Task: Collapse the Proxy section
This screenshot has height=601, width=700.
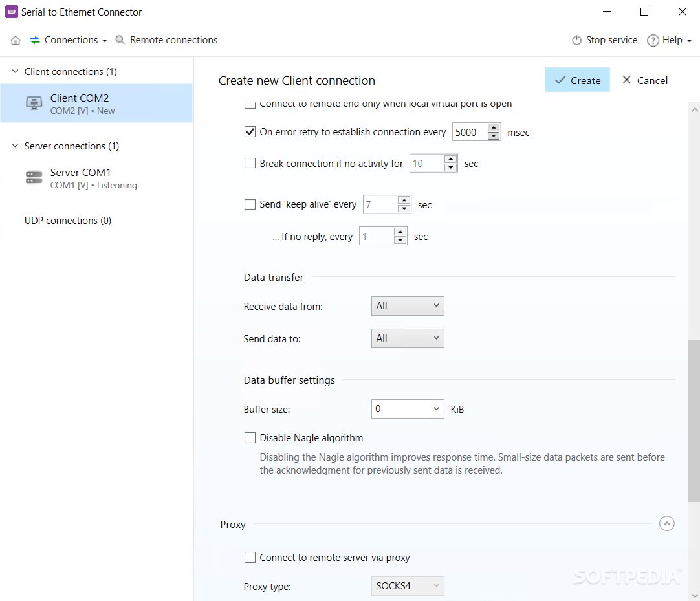Action: (666, 523)
